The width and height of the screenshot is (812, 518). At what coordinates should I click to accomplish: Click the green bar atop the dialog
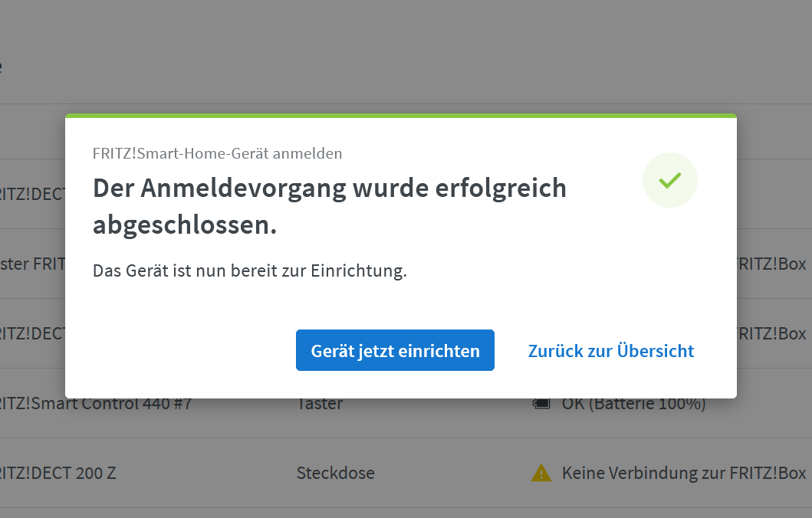tap(400, 116)
